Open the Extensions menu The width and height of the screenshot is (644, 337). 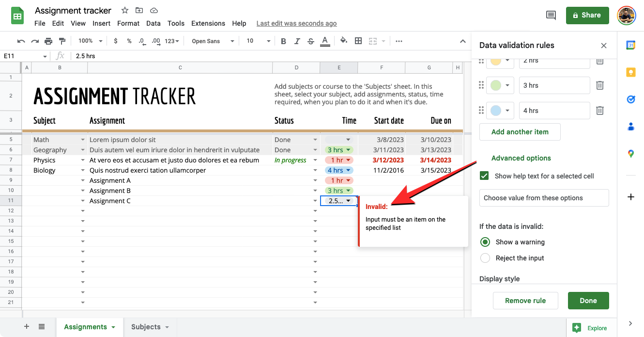[x=208, y=23]
